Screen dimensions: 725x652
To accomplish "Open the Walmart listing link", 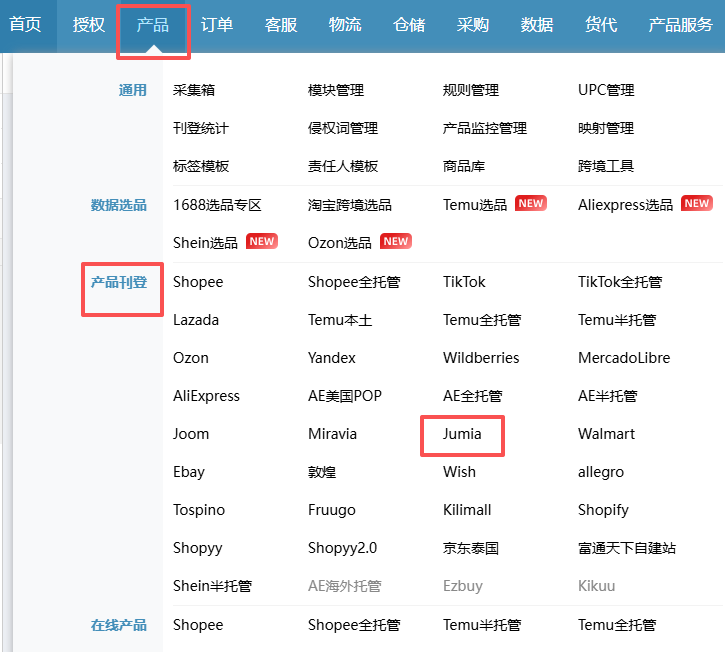I will point(606,434).
